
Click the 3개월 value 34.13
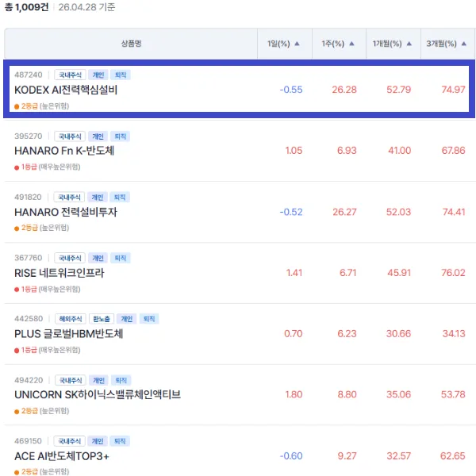[x=454, y=334]
